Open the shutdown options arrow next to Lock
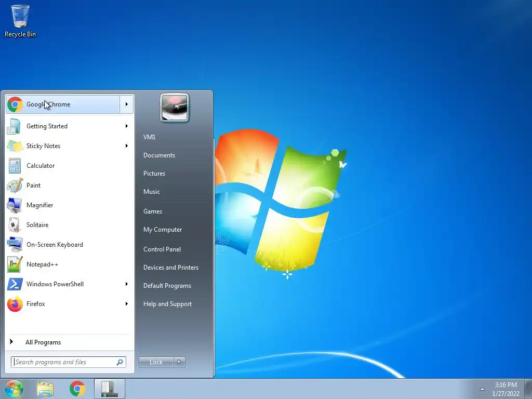Screen dimensions: 532x399 tap(179, 362)
